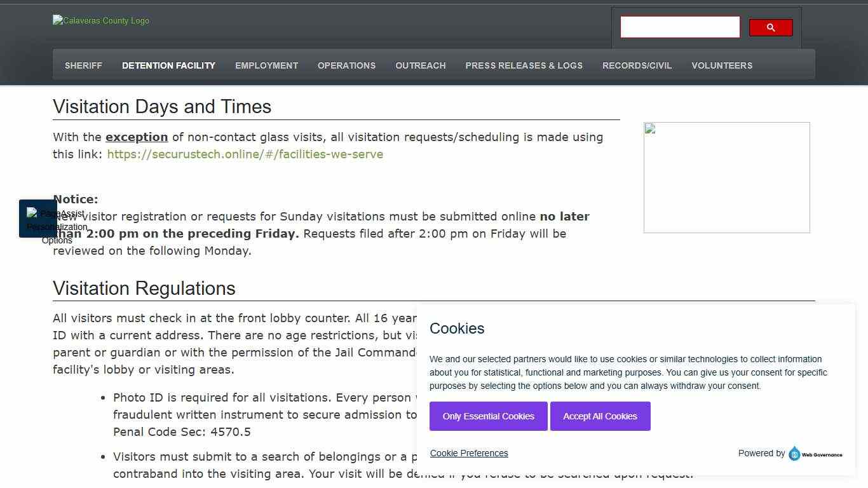This screenshot has width=868, height=488.
Task: Expand the Operations navigation item
Action: (x=346, y=65)
